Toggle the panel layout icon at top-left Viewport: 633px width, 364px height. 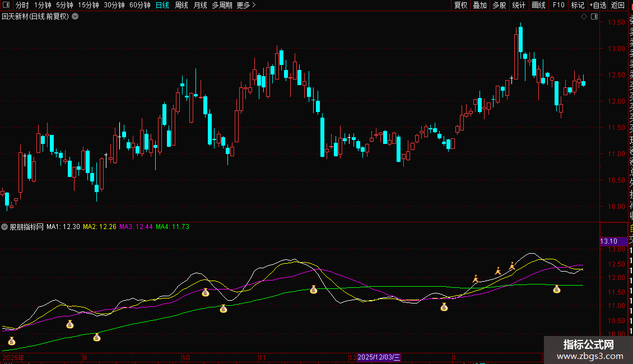click(6, 5)
